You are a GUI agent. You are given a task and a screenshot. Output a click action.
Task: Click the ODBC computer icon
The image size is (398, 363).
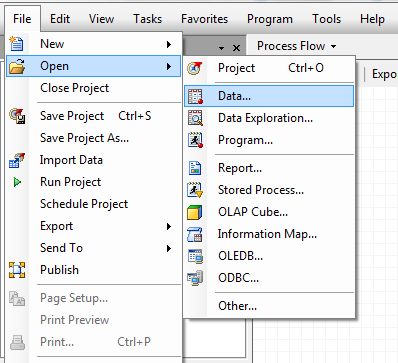click(x=195, y=278)
